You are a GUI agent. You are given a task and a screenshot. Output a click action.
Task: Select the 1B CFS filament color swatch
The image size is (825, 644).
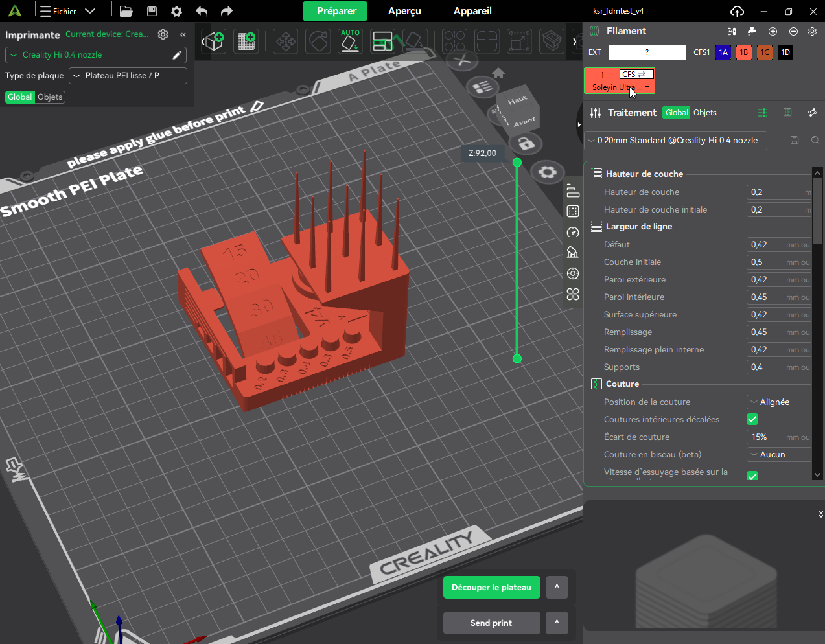point(744,52)
